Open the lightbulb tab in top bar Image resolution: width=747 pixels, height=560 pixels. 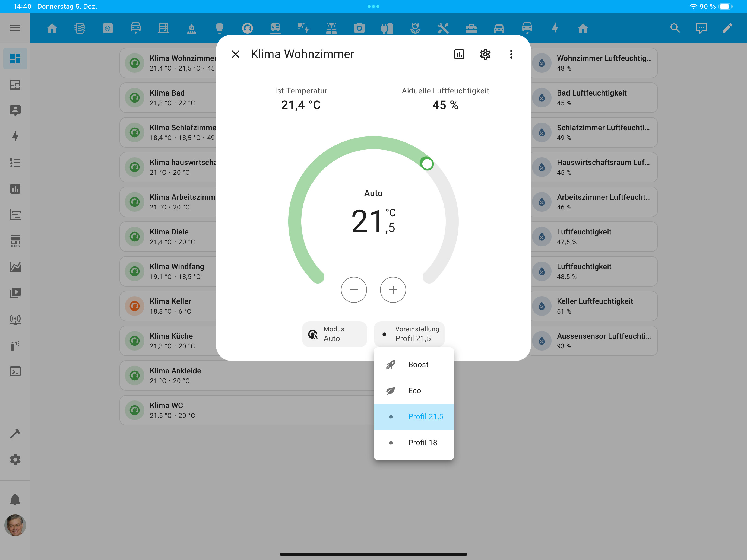[x=220, y=28]
